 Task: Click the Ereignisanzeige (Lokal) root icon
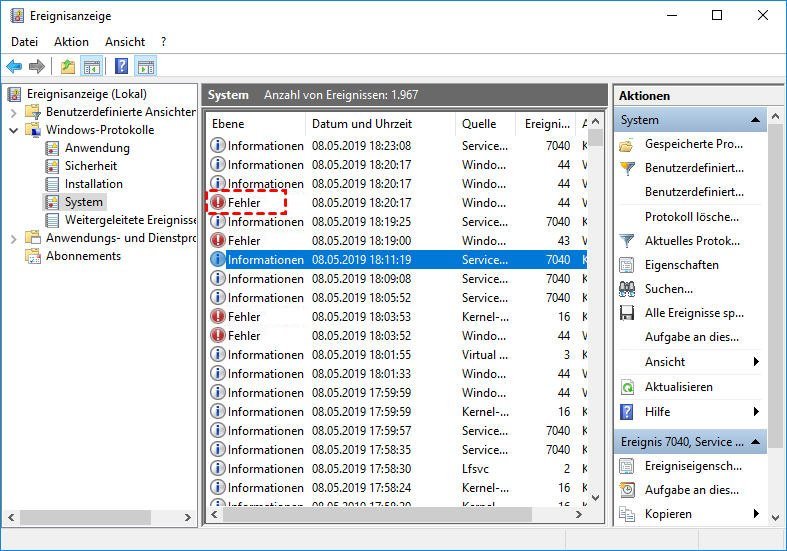(x=15, y=94)
